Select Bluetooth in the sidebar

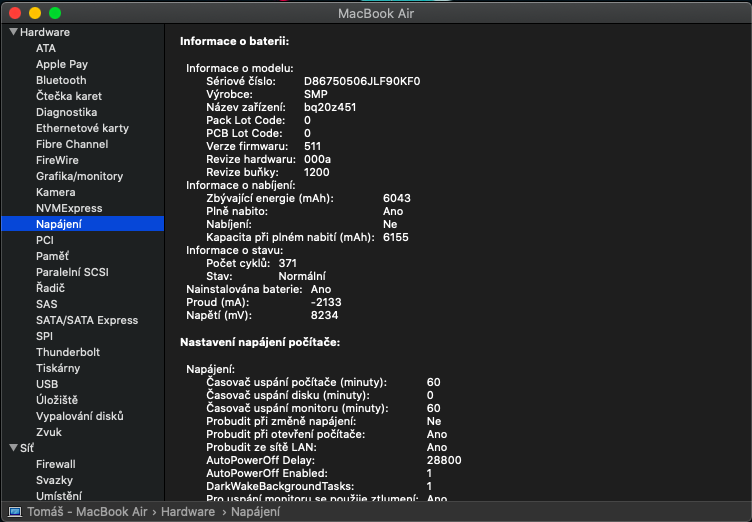(61, 80)
